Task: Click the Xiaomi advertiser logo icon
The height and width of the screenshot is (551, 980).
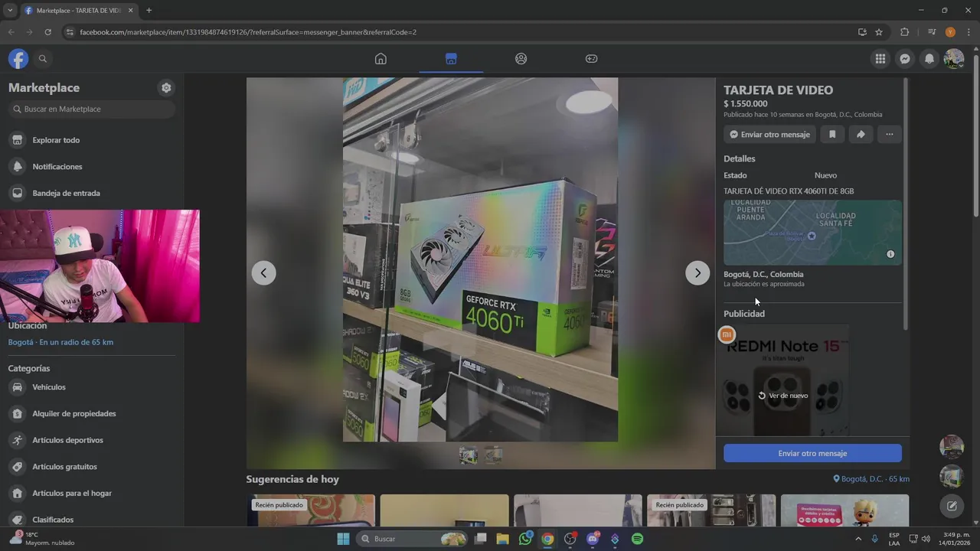Action: pyautogui.click(x=727, y=334)
